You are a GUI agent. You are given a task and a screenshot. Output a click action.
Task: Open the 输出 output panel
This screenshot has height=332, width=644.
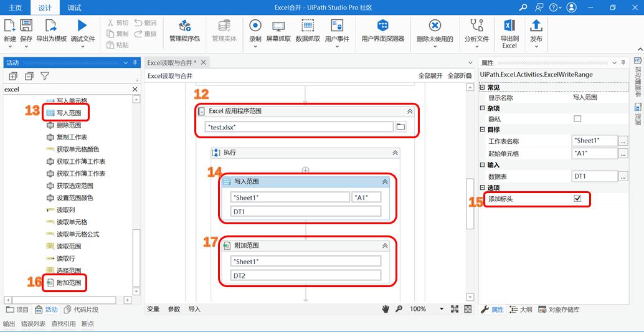(x=9, y=324)
